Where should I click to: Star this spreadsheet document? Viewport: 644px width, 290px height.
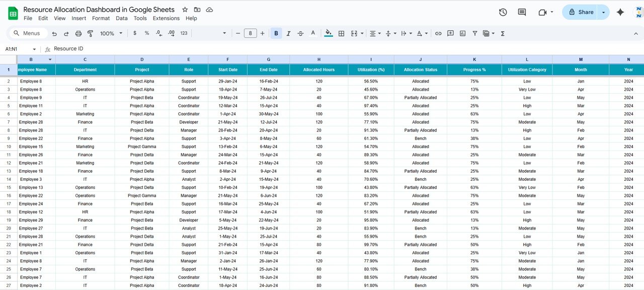[185, 10]
